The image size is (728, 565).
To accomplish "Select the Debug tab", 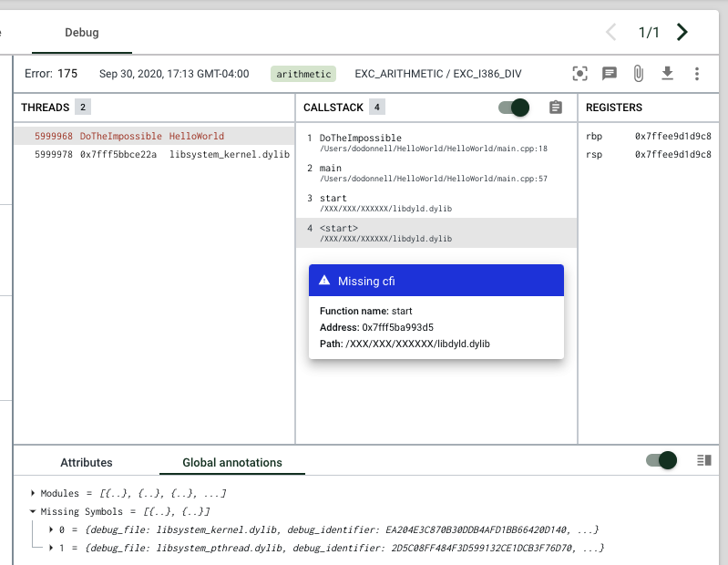I will (x=82, y=33).
